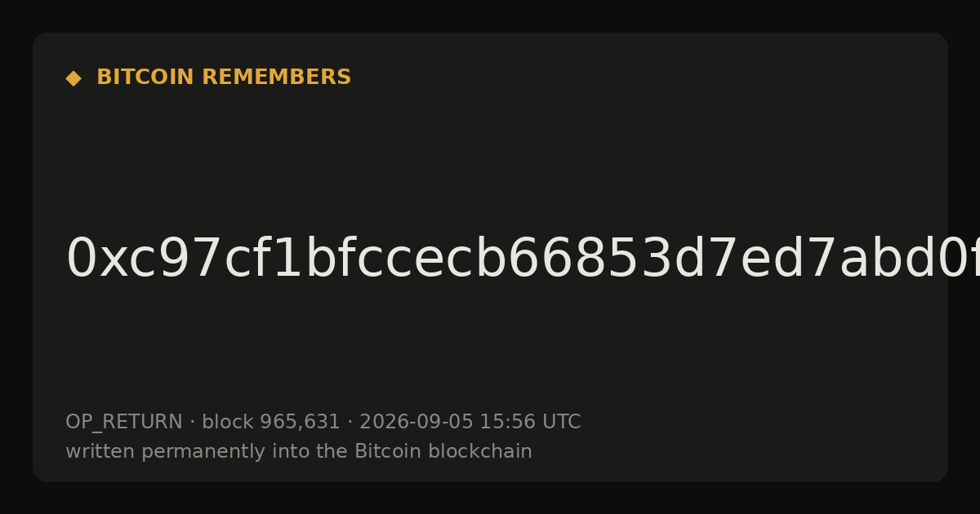Viewport: 980px width, 514px height.
Task: Click the word BITCOIN in header
Action: coord(146,78)
